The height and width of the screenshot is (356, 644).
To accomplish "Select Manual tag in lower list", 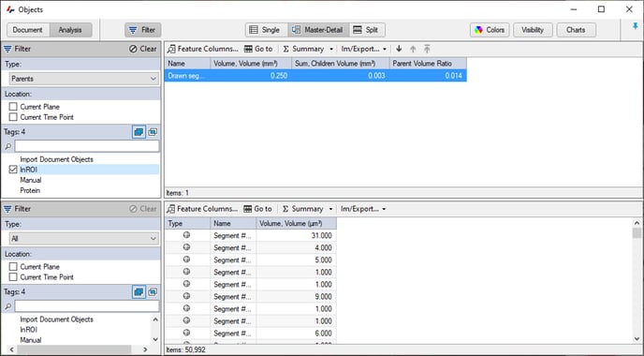I will 31,340.
